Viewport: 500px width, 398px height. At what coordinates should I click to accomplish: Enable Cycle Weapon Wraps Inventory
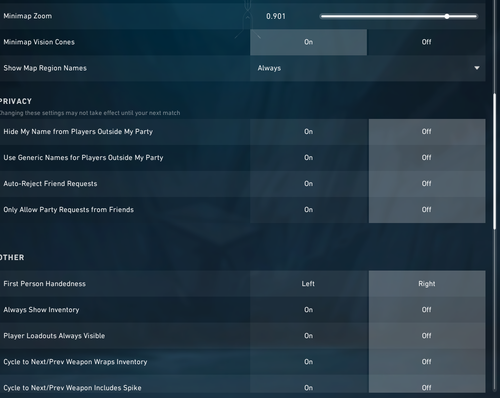click(x=308, y=362)
